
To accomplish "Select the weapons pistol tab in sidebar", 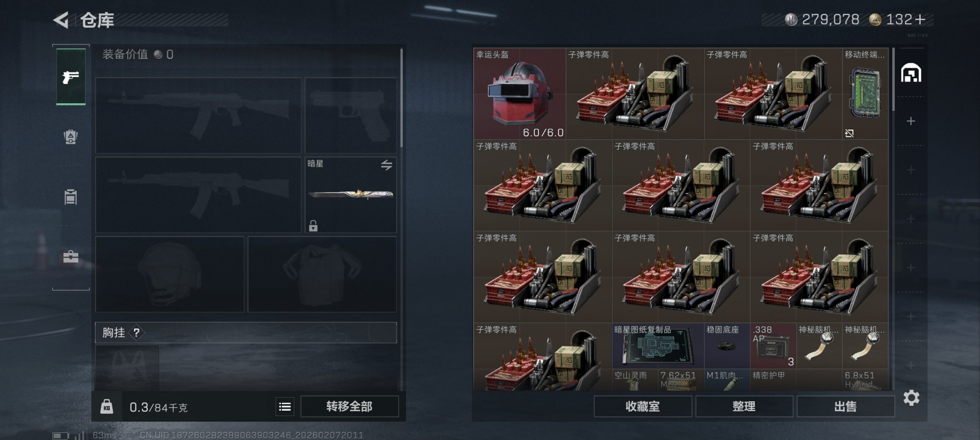I will tap(71, 77).
